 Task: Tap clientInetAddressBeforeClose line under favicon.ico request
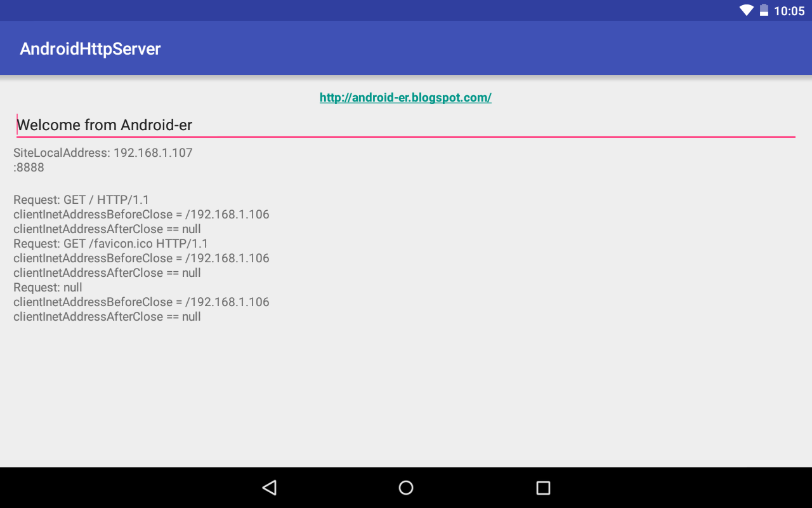tap(141, 258)
